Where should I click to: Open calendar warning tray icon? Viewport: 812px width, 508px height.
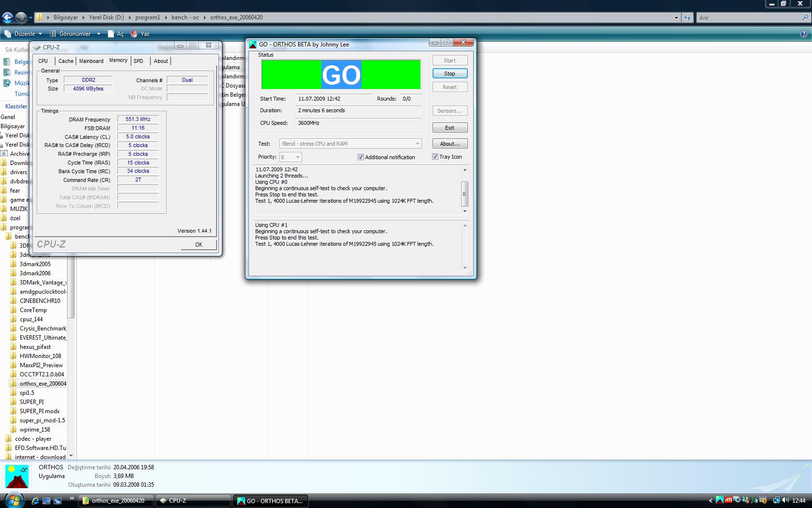coord(763,500)
